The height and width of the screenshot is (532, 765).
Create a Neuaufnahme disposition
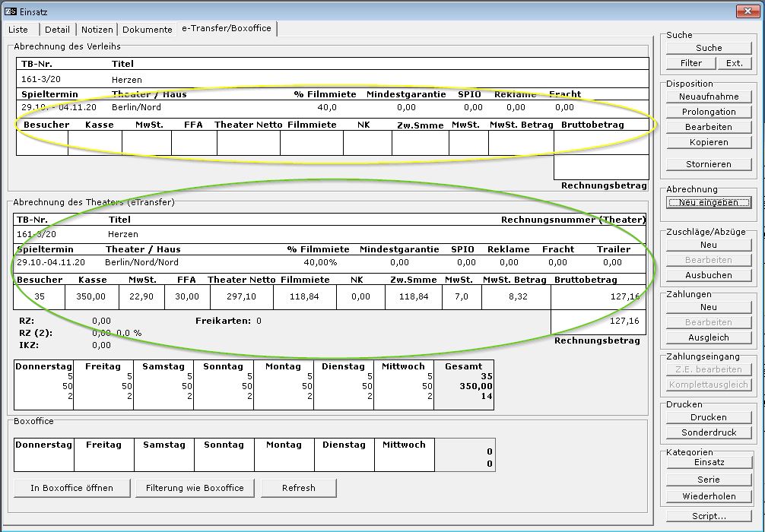point(709,97)
